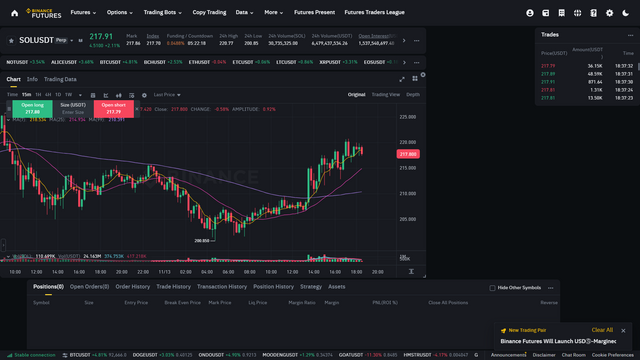Screen dimensions: 640x360
Task: Select the 4H timeframe
Action: (48, 95)
